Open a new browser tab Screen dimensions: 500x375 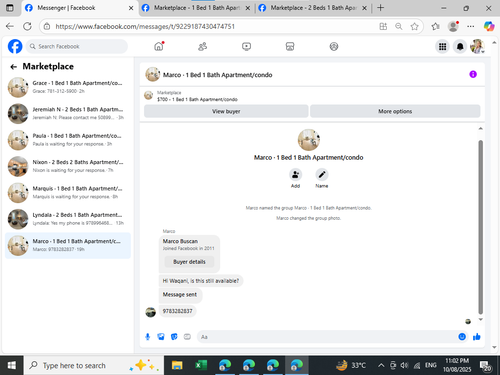(381, 8)
